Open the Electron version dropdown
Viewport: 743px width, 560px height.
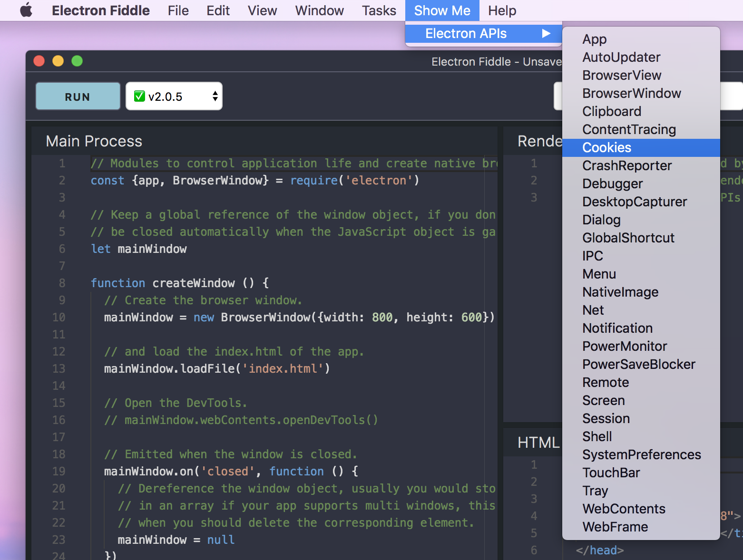(174, 96)
